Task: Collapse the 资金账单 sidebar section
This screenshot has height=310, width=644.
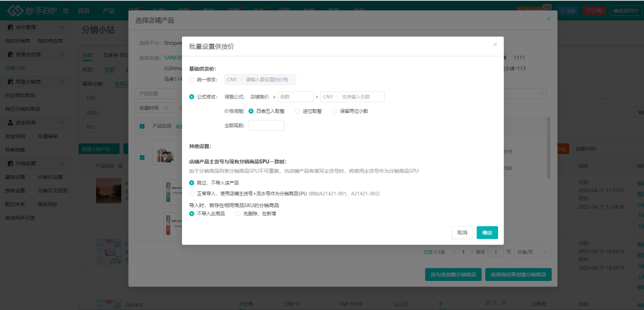Action: [62, 123]
